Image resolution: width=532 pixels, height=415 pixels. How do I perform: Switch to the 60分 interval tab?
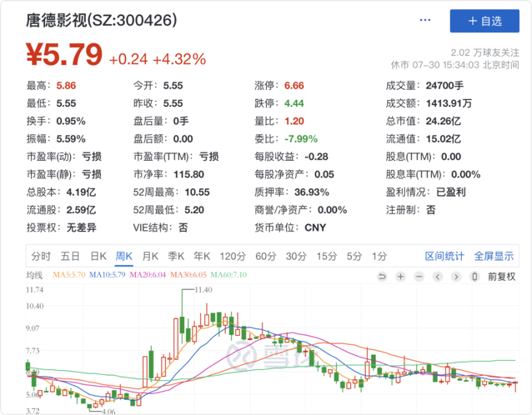click(266, 257)
